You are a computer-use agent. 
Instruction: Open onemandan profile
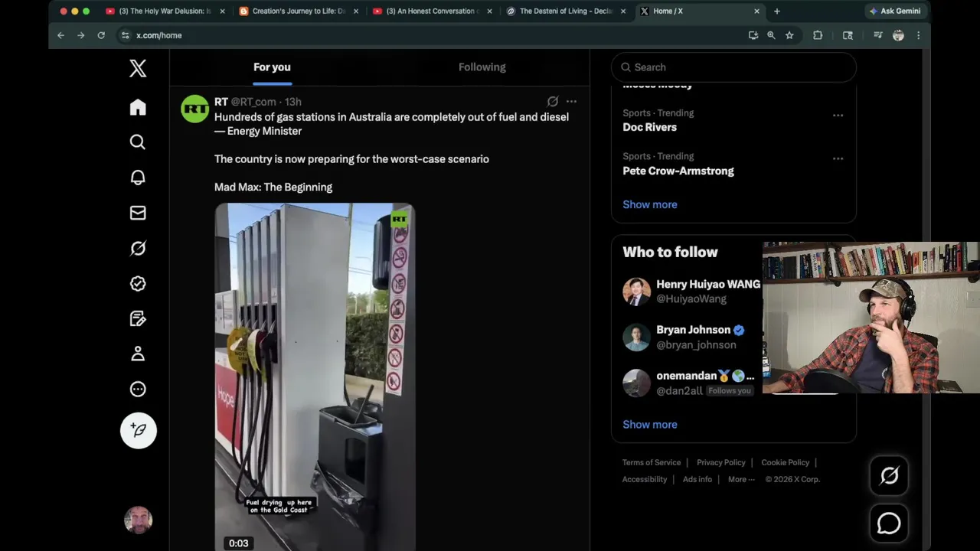[686, 376]
